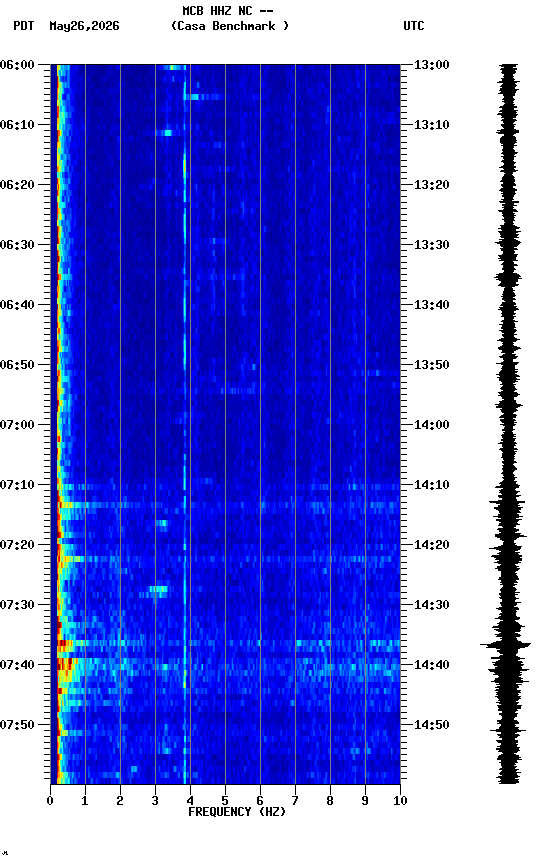552x864 pixels.
Task: Click the '8' frequency axis tick label
Action: (x=330, y=801)
